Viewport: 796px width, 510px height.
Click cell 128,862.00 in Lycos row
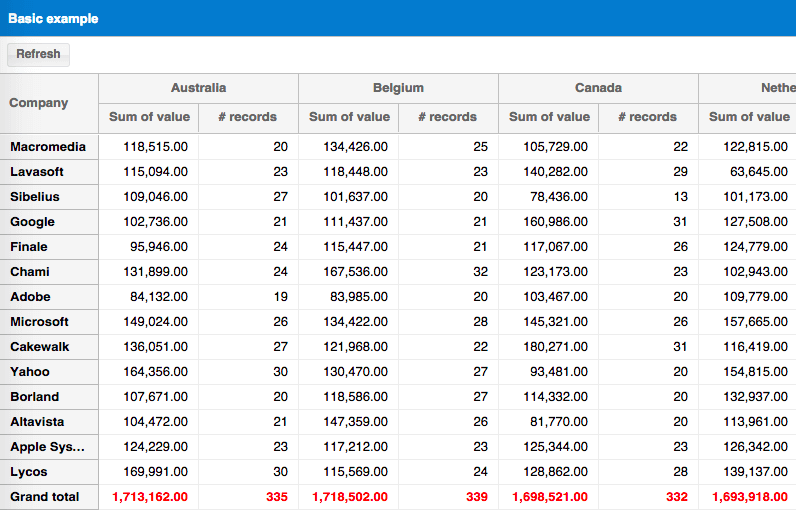(549, 472)
